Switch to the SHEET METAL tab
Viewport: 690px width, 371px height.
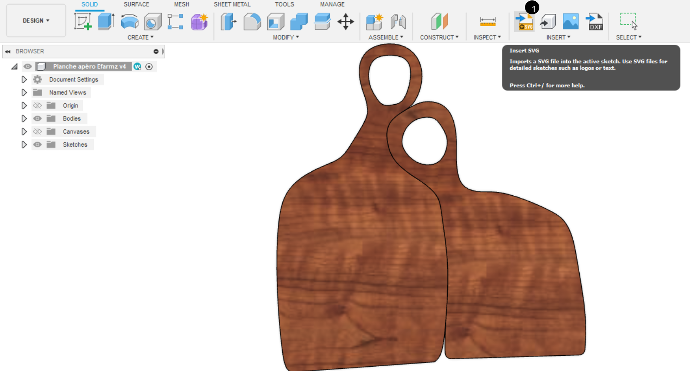click(x=232, y=4)
